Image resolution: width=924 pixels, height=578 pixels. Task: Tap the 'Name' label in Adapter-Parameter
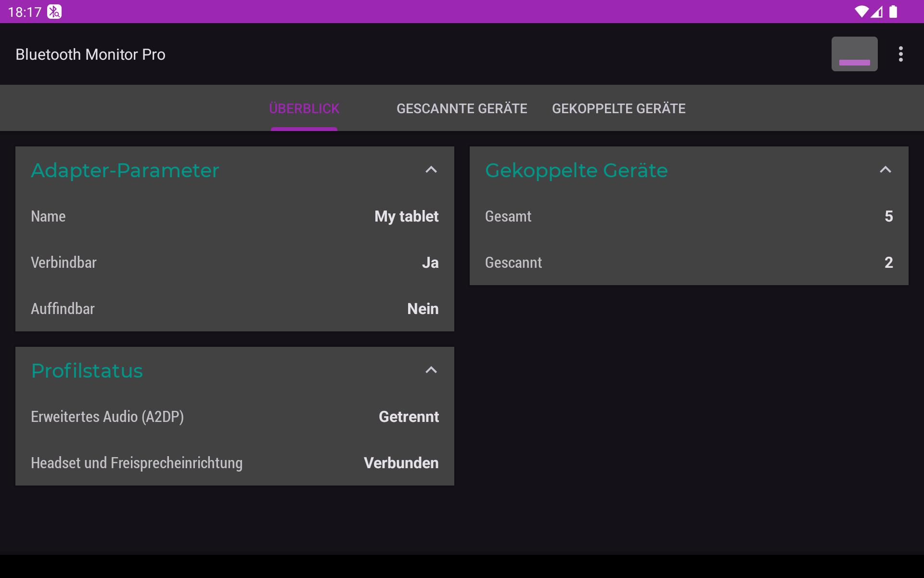pyautogui.click(x=48, y=216)
